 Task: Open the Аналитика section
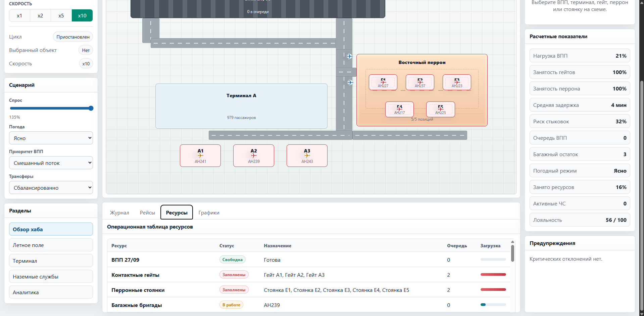click(x=51, y=292)
